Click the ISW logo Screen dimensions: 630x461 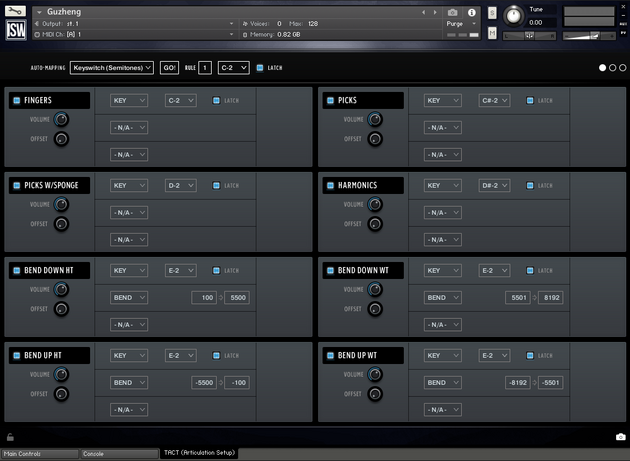pyautogui.click(x=16, y=30)
